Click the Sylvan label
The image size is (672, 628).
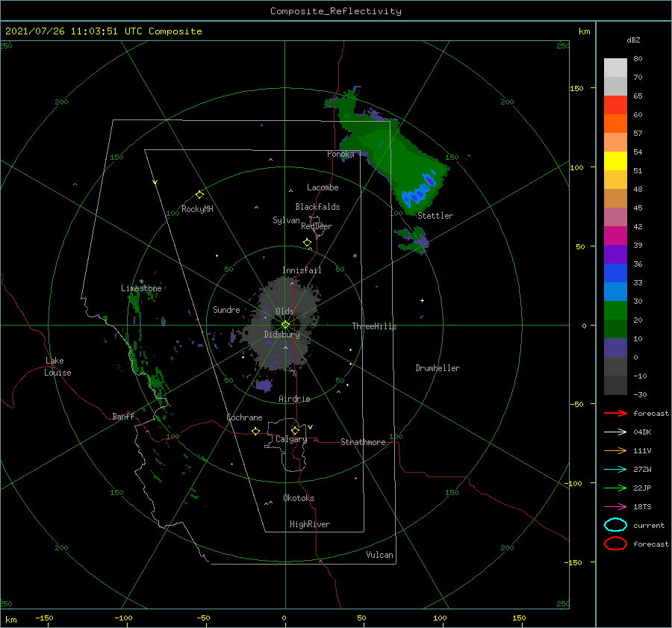(x=286, y=220)
